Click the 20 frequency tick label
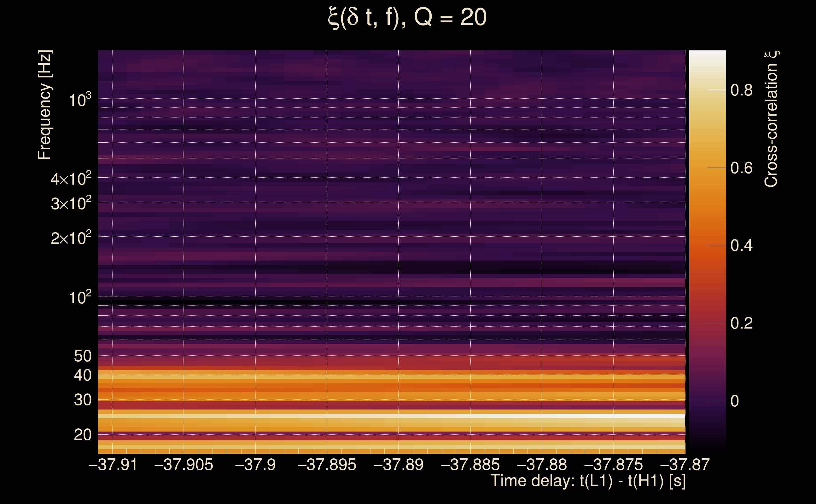This screenshot has height=504, width=816. point(82,435)
